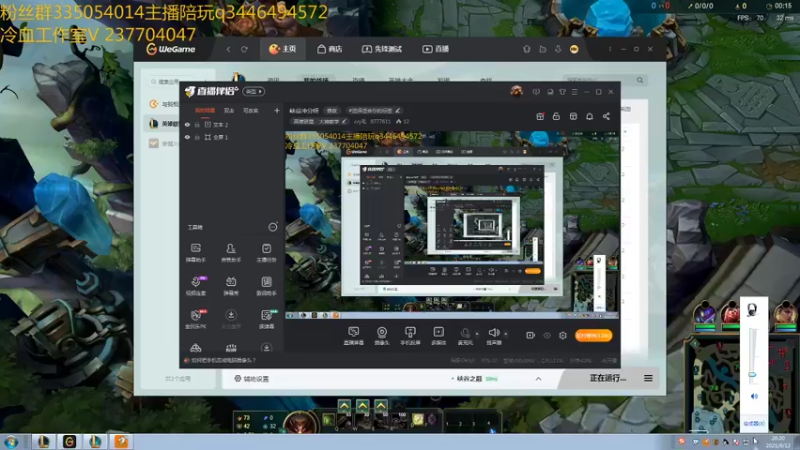Edit the stream tag via pencil icon

point(398,110)
